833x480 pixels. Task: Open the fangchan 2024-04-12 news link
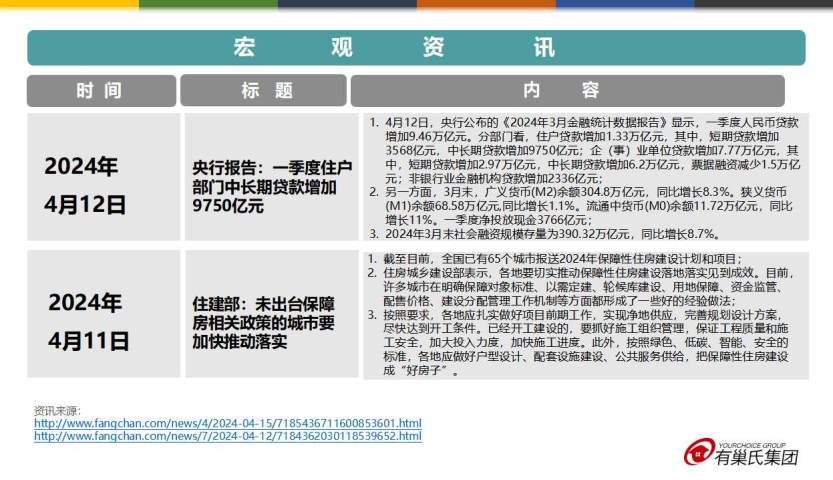point(228,436)
